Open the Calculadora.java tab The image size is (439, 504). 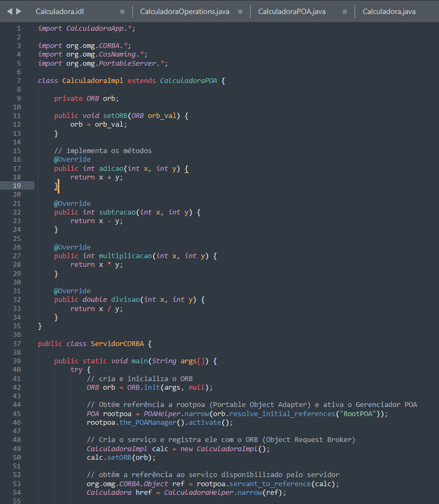coord(389,11)
